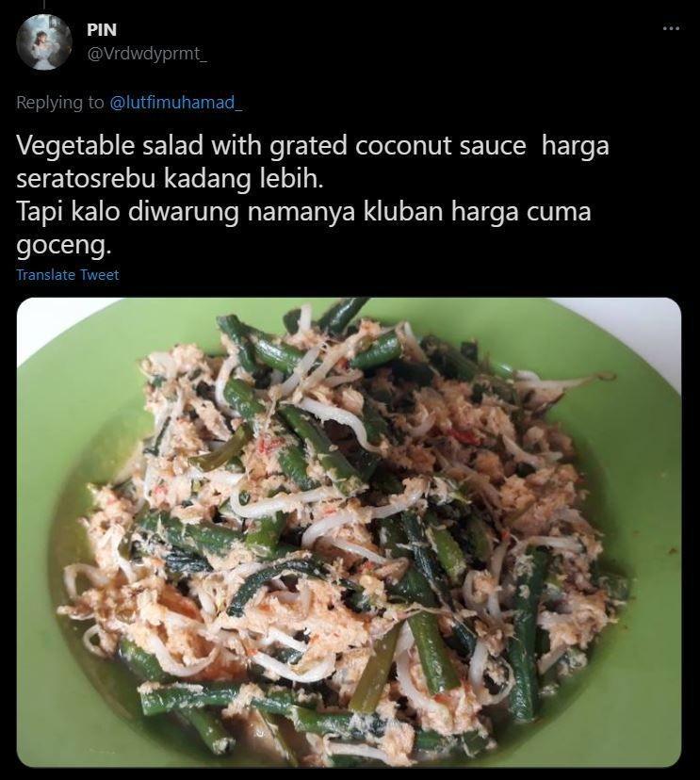Click the display name PIN
The image size is (700, 780).
102,30
